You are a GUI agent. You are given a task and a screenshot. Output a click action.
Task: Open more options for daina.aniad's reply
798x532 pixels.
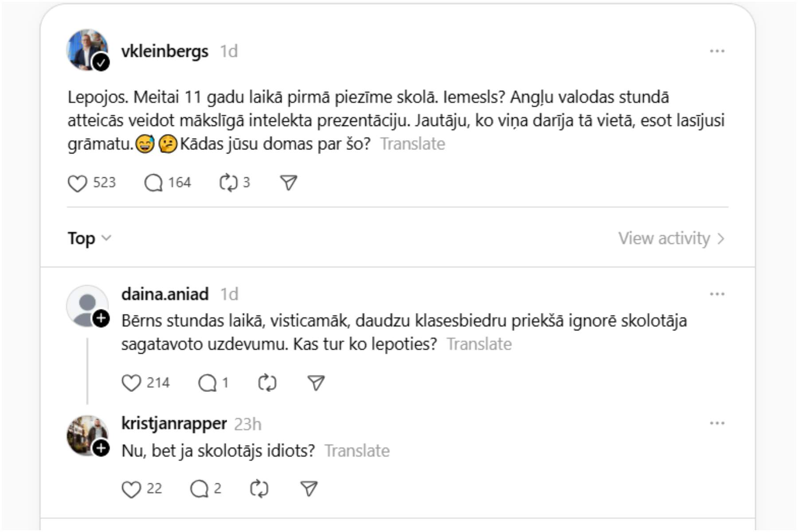click(717, 294)
